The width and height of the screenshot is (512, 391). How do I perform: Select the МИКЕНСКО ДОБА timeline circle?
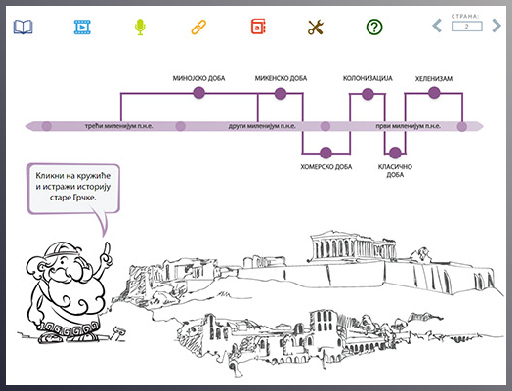pos(280,94)
